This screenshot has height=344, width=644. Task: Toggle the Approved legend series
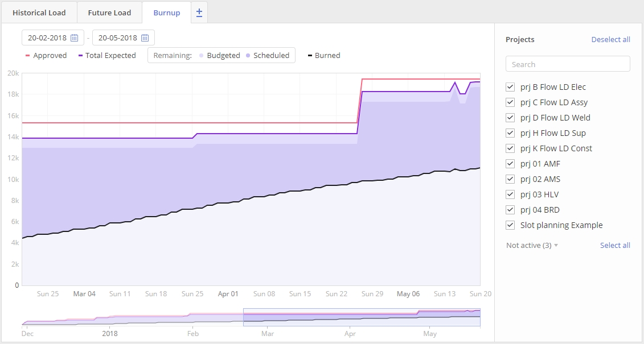46,55
